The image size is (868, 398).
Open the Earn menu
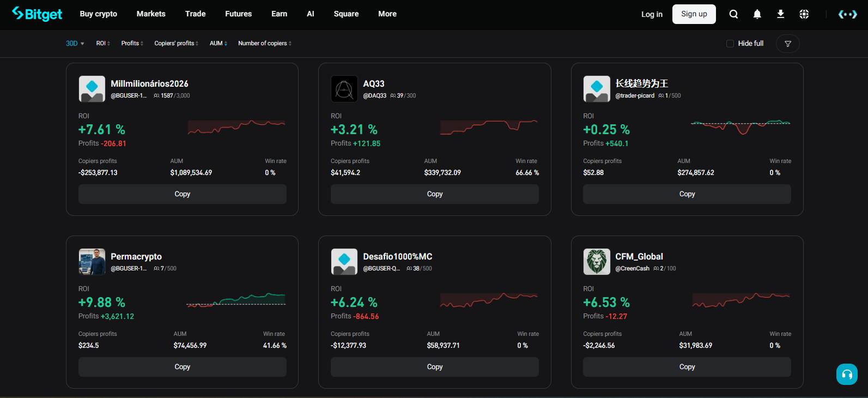coord(279,14)
